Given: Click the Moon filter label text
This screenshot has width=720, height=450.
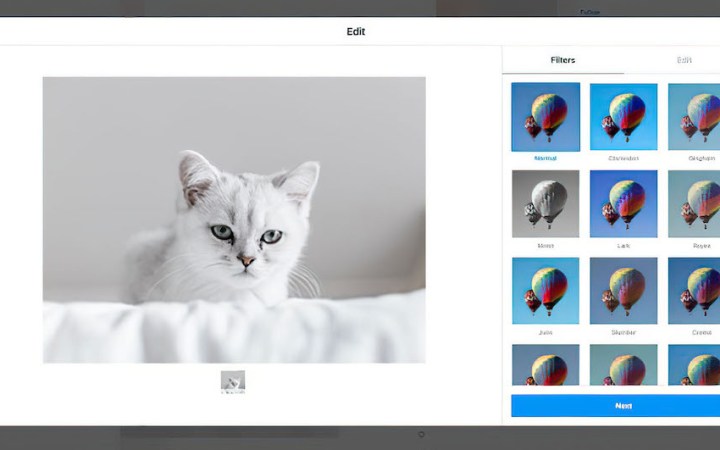Looking at the screenshot, I should pyautogui.click(x=546, y=246).
